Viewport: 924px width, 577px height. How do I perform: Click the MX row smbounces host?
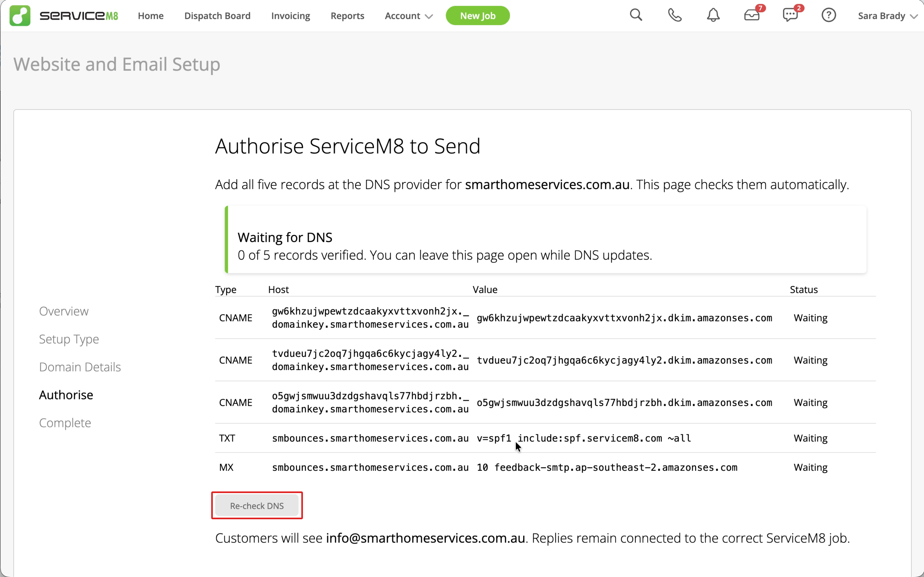point(370,467)
